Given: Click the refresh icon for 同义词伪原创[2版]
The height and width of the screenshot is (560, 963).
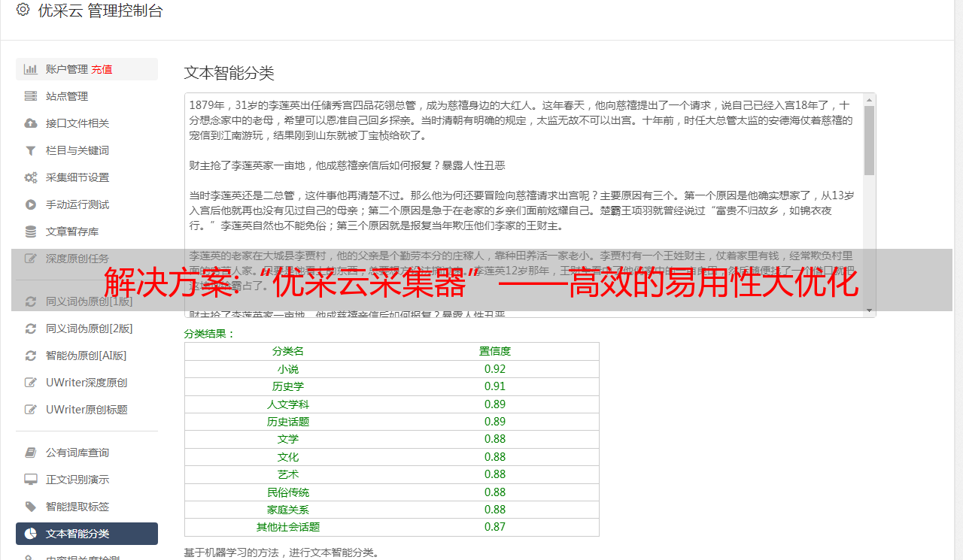Looking at the screenshot, I should pos(31,328).
